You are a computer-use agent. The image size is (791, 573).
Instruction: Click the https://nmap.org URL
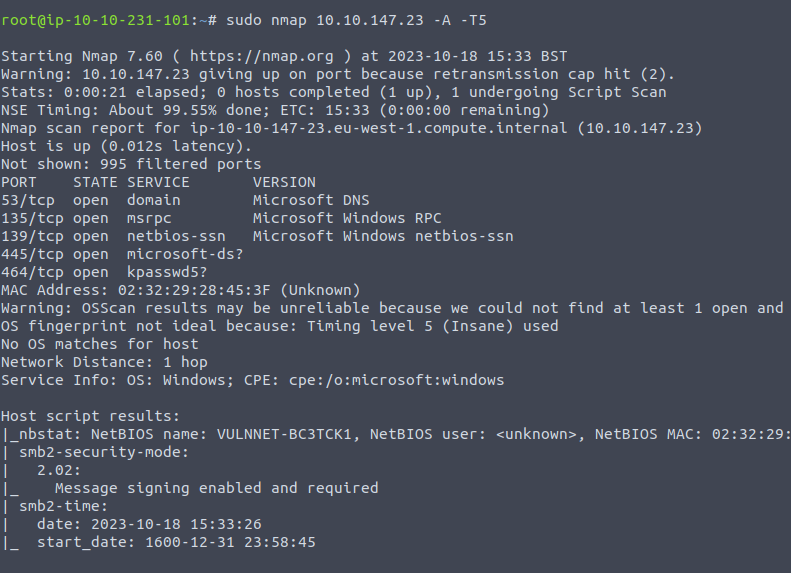tap(261, 56)
